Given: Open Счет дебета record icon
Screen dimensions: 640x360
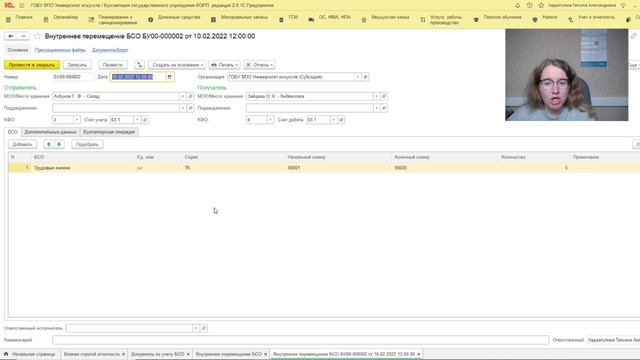Looking at the screenshot, I should [341, 120].
